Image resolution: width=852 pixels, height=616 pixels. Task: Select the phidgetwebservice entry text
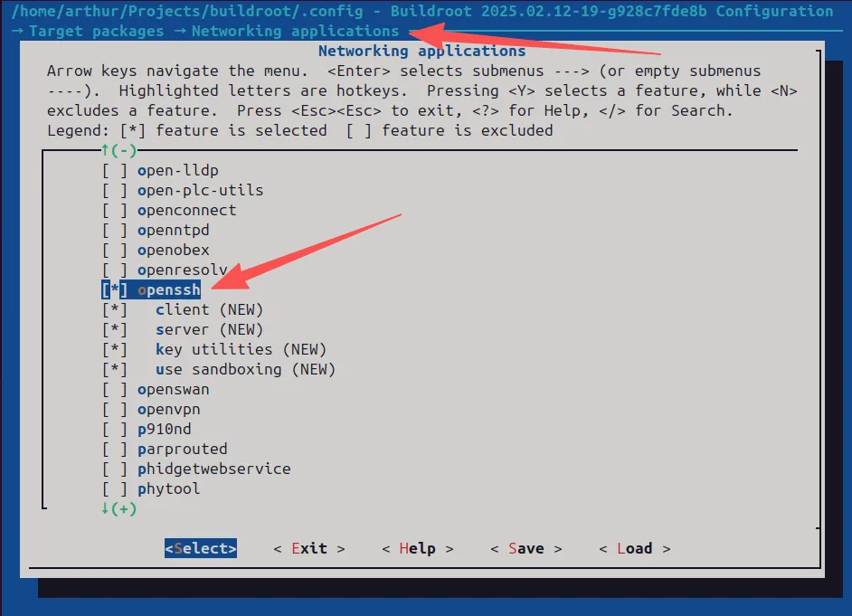click(213, 469)
